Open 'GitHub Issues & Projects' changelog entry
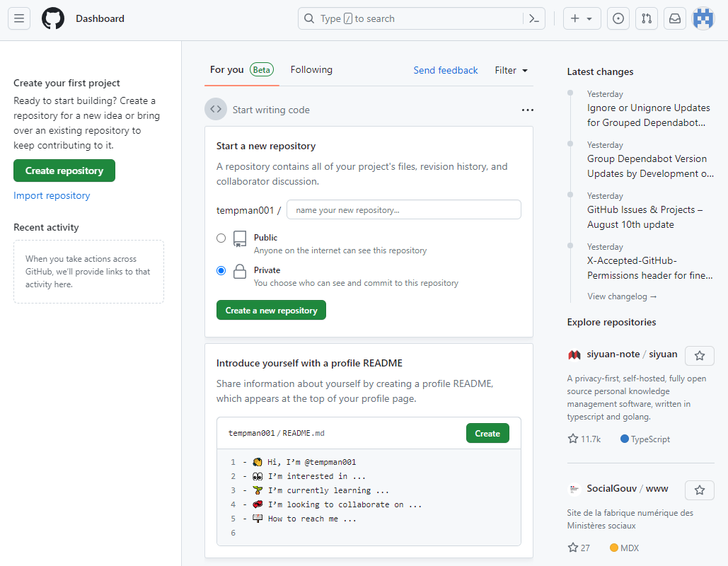 coord(645,217)
